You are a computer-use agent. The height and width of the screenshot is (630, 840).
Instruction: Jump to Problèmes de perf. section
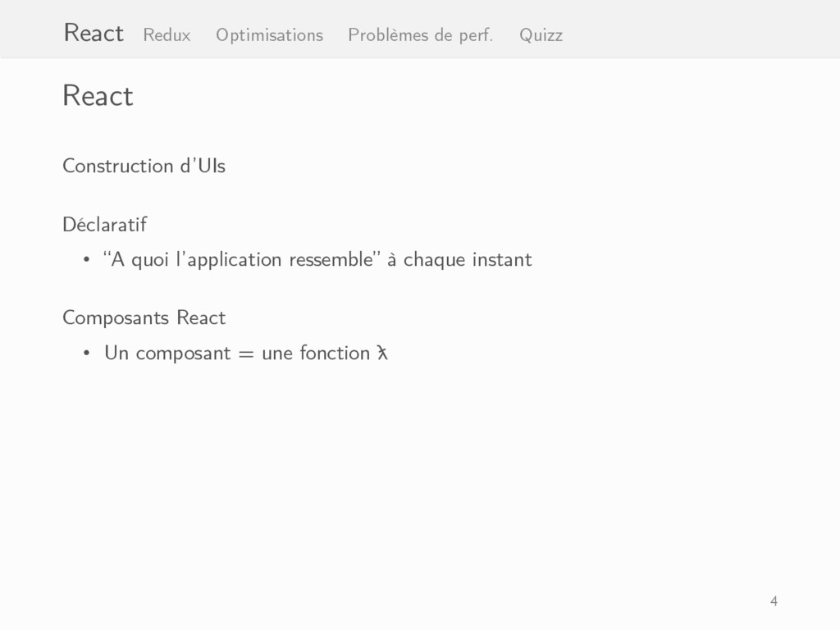pyautogui.click(x=421, y=35)
